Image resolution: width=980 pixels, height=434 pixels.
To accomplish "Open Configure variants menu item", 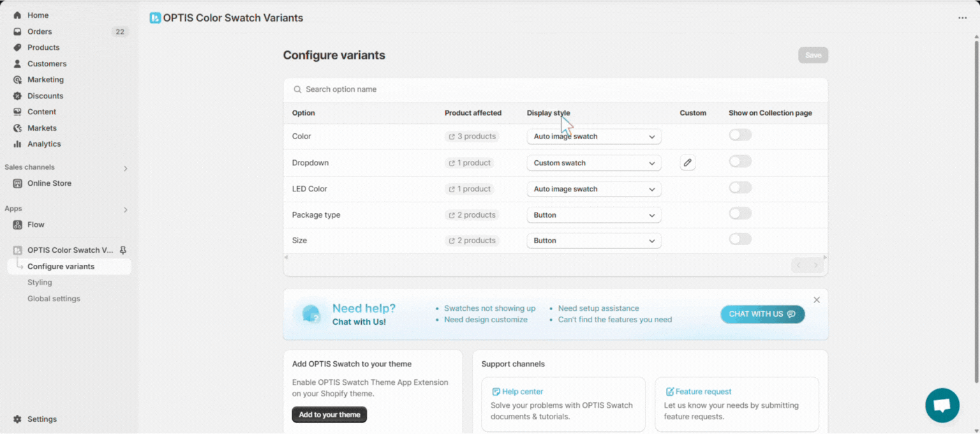I will (x=69, y=266).
